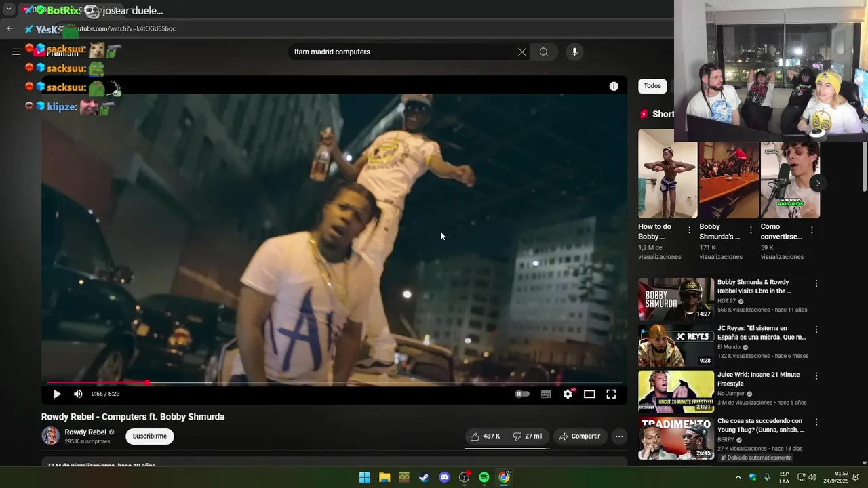Open the clock showing 01:57
The image size is (868, 488).
click(x=837, y=477)
